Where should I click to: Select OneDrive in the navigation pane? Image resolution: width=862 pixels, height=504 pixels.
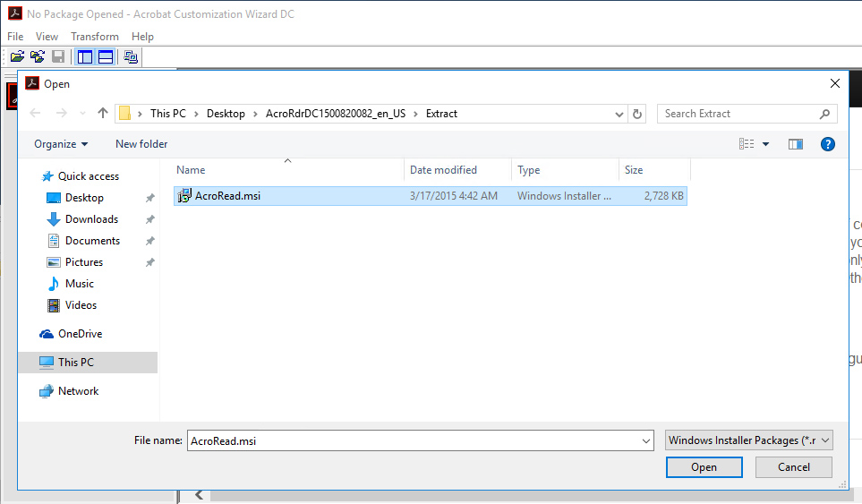coord(80,334)
